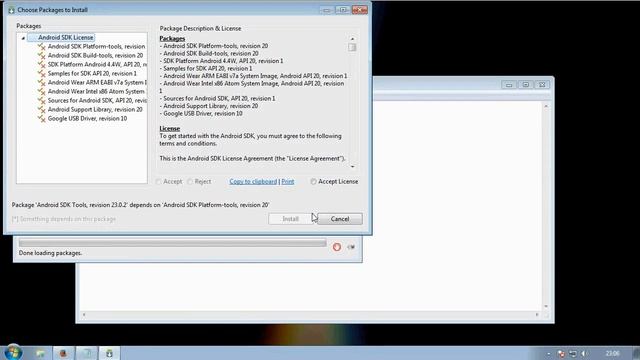
Task: Click the up scroll arrow in background window
Action: pos(546,106)
